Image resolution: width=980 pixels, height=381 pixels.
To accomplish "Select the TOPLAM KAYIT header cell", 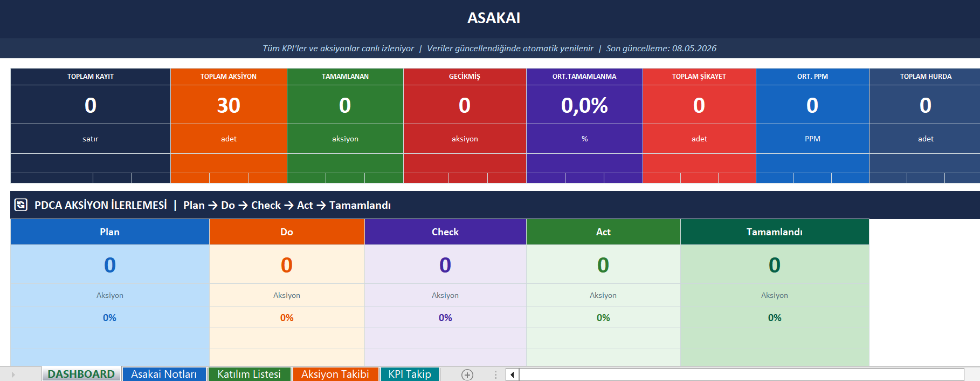I will click(x=91, y=77).
